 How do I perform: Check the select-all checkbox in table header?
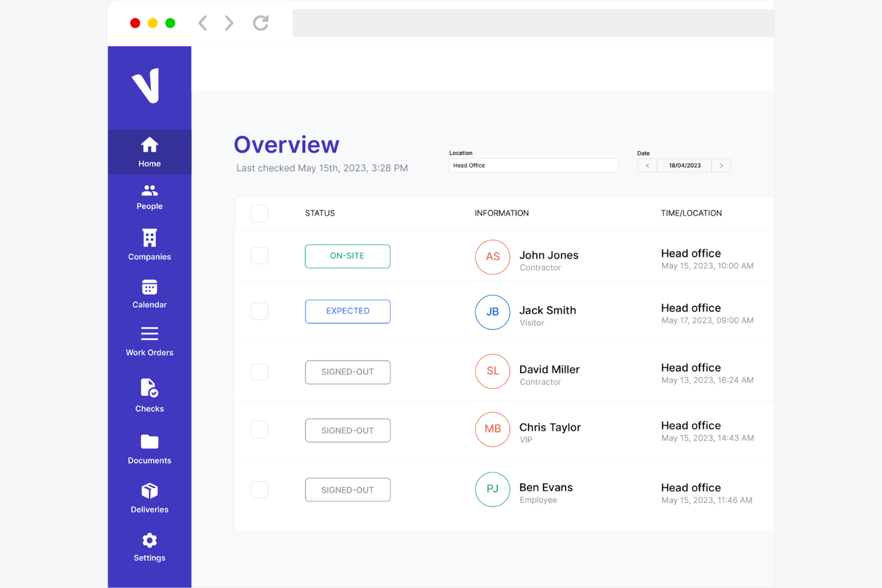[x=259, y=213]
